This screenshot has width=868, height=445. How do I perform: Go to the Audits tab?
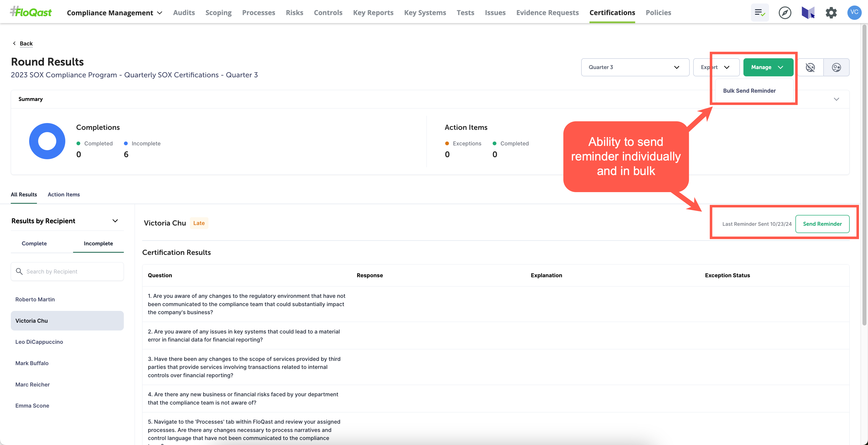coord(184,13)
